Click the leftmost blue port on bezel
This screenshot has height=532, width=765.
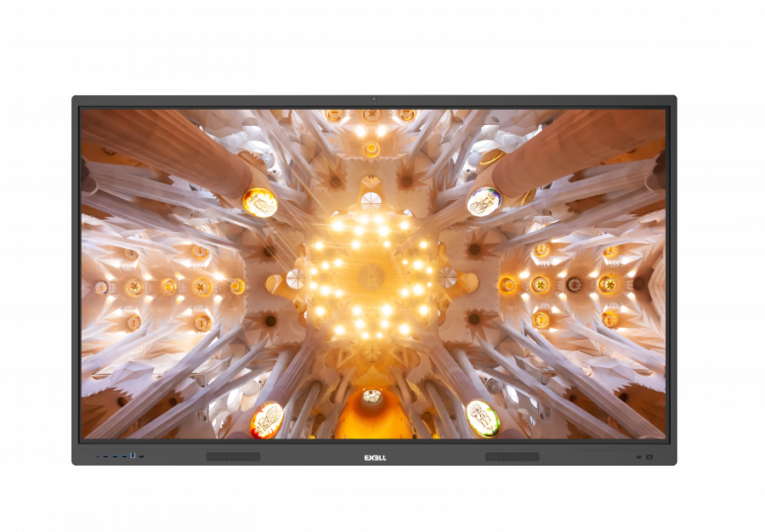[105, 456]
